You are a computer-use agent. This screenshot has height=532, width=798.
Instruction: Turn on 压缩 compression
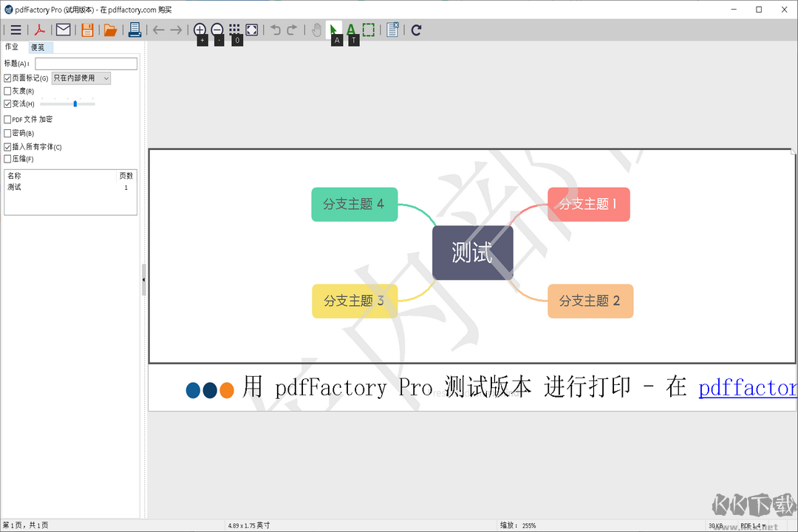pyautogui.click(x=8, y=158)
